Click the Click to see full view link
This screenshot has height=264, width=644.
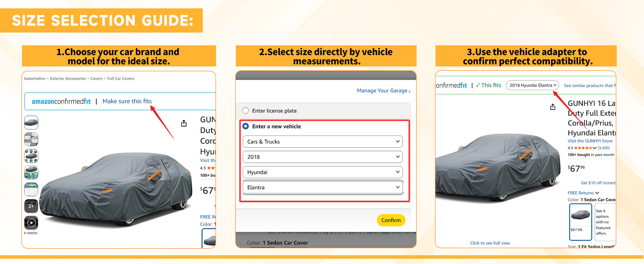pos(490,243)
